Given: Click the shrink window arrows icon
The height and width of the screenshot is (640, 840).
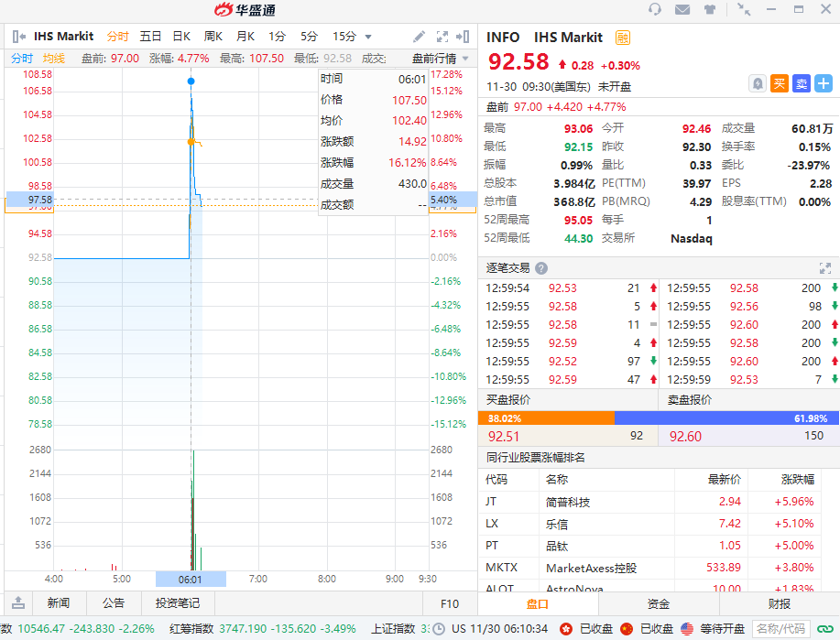Looking at the screenshot, I should (x=744, y=9).
